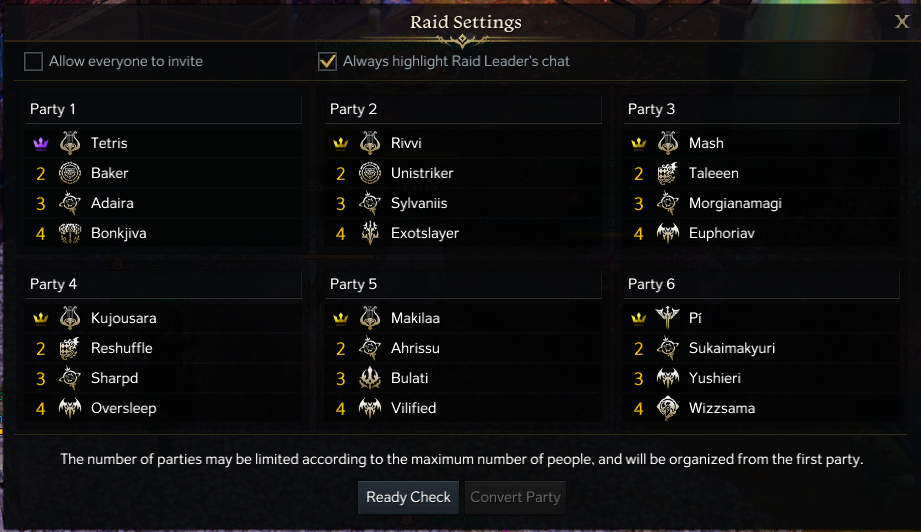Image resolution: width=921 pixels, height=532 pixels.
Task: Click Exotslayer's class icon in Party 2
Action: click(370, 233)
